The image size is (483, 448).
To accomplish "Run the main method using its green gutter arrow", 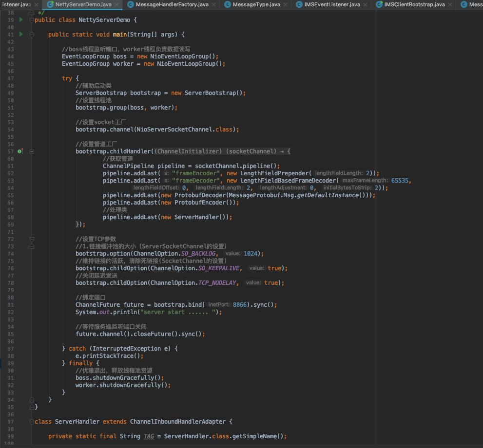I will [20, 34].
